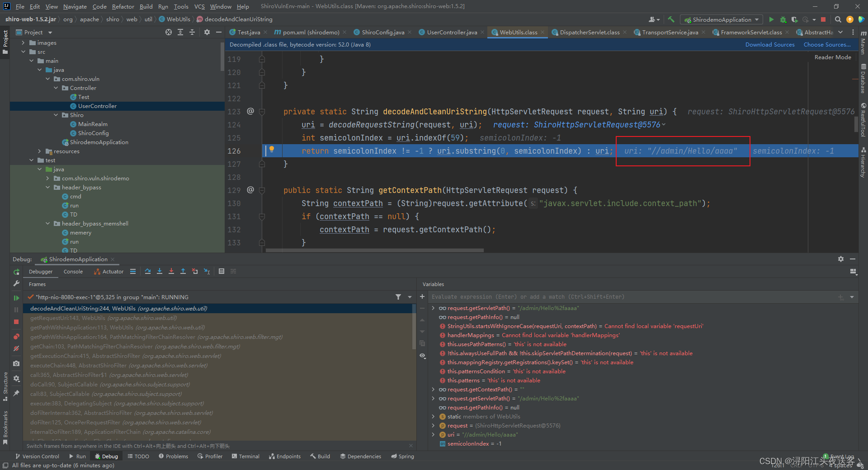
Task: Collapse all items in Project tree
Action: click(192, 32)
